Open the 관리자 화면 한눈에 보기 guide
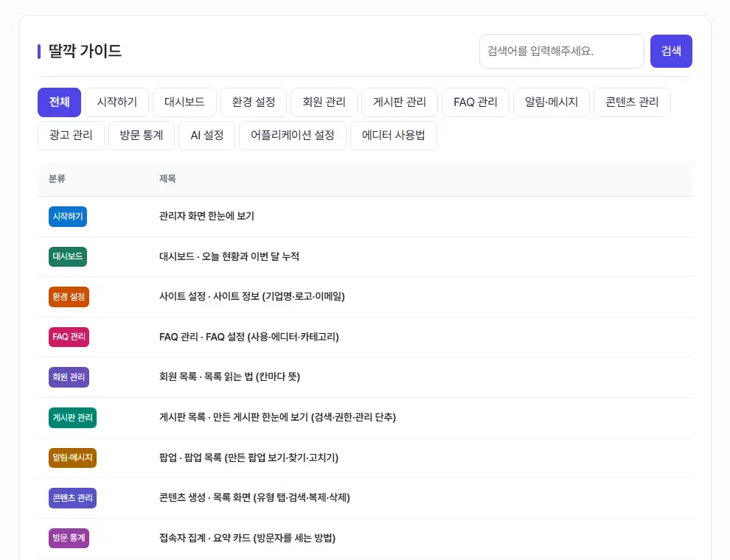 click(x=206, y=217)
